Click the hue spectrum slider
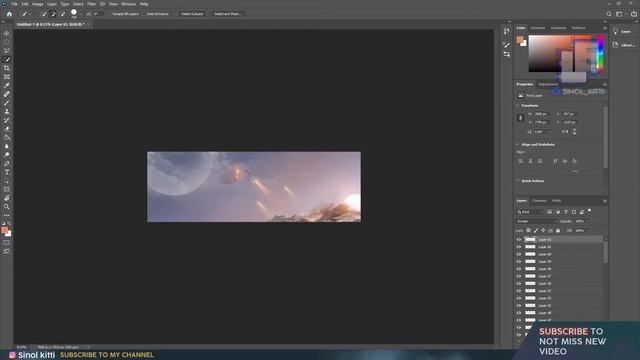Image resolution: width=640 pixels, height=360 pixels. click(600, 54)
